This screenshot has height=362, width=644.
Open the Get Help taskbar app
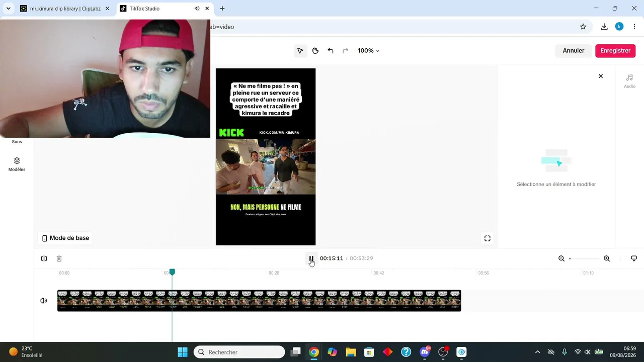pyautogui.click(x=406, y=352)
